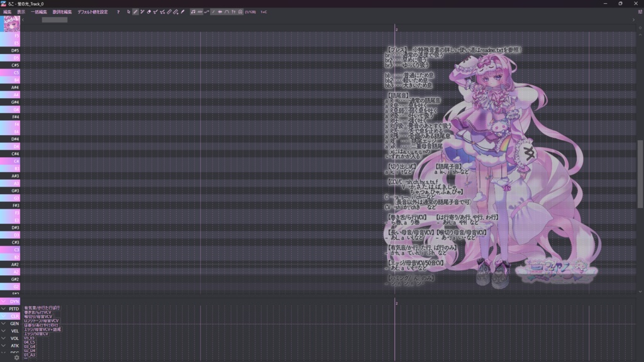Viewport: 644px width, 362px height.
Task: Toggle the vibrato display button
Action: (206, 12)
